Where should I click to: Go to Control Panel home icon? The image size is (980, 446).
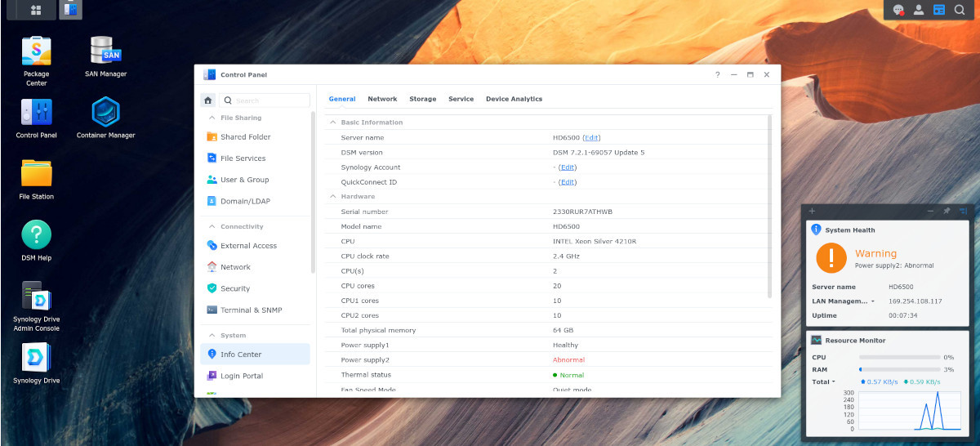(x=208, y=100)
